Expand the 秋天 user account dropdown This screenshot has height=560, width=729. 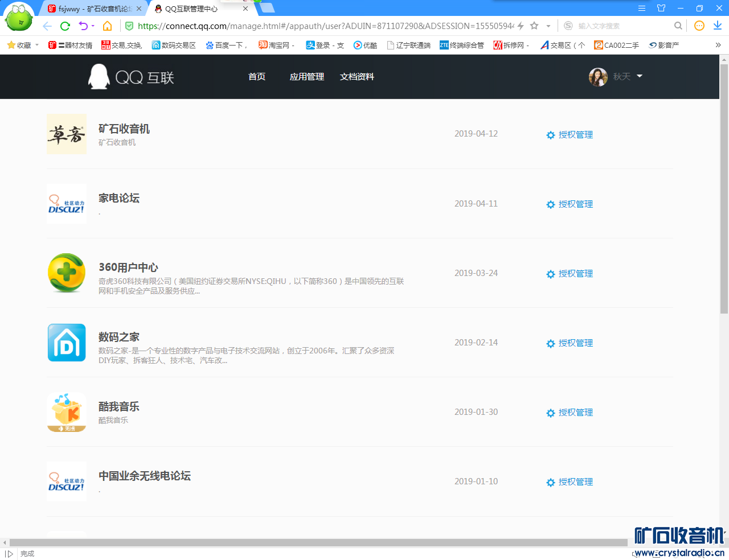[x=640, y=76]
